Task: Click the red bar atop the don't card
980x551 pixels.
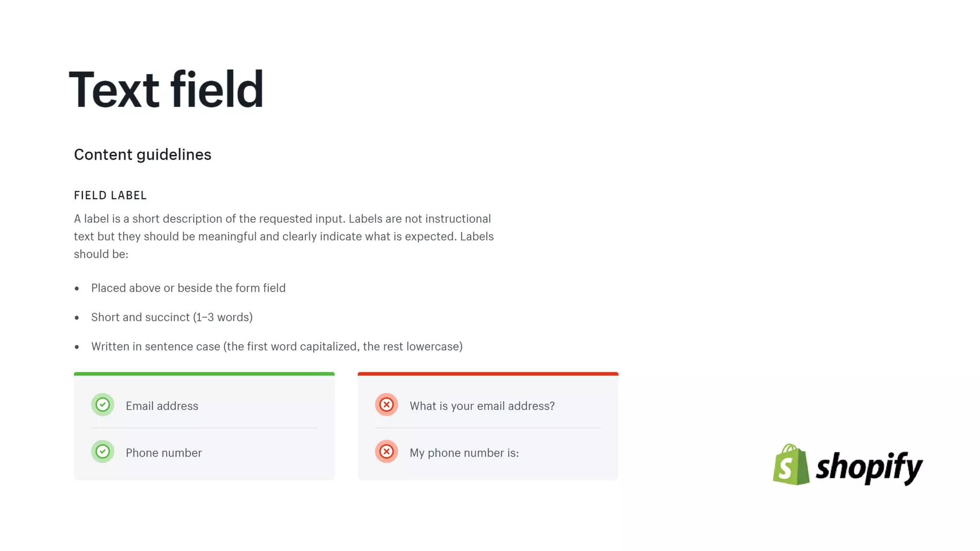Action: pyautogui.click(x=488, y=374)
